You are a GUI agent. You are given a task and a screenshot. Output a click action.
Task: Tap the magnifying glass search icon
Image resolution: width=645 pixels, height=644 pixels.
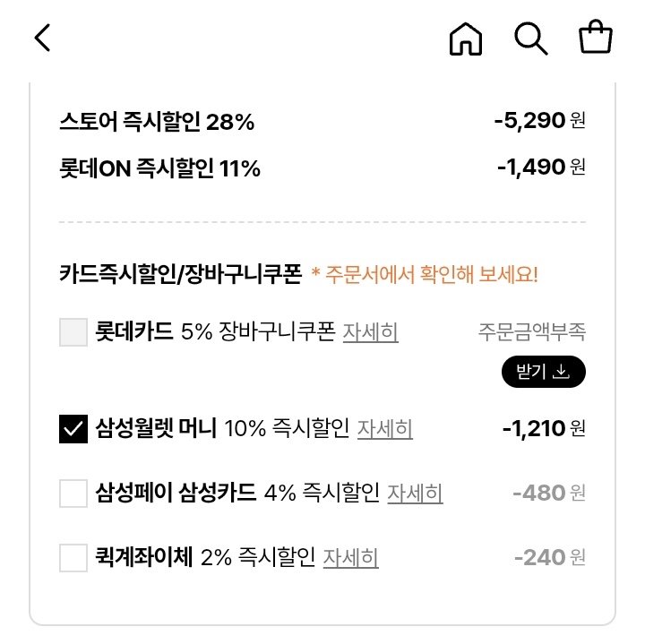click(530, 39)
